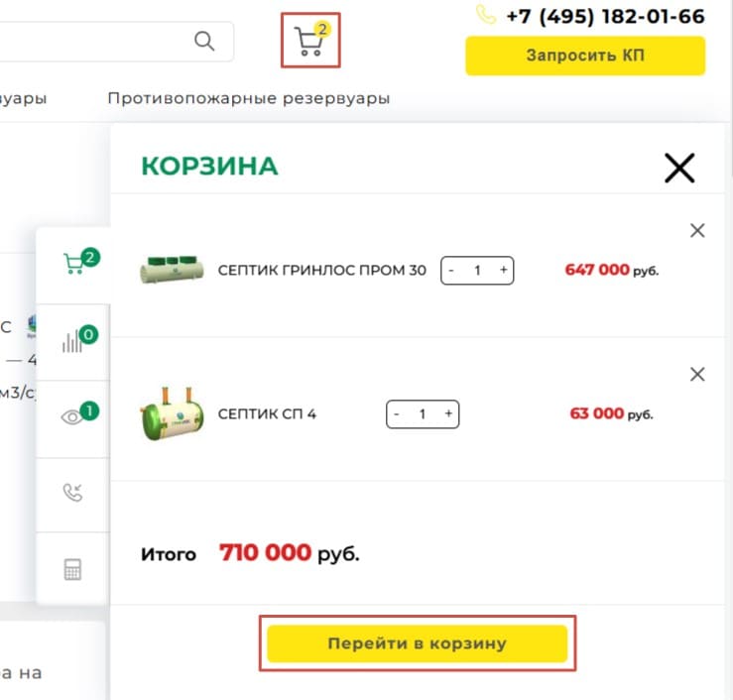Open the calculator sidebar icon
The width and height of the screenshot is (733, 700).
point(73,570)
